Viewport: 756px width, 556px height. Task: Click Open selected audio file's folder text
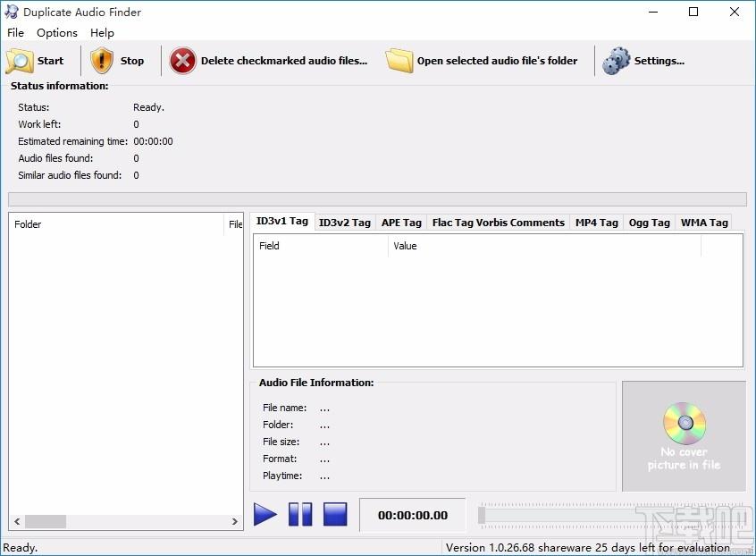point(497,61)
